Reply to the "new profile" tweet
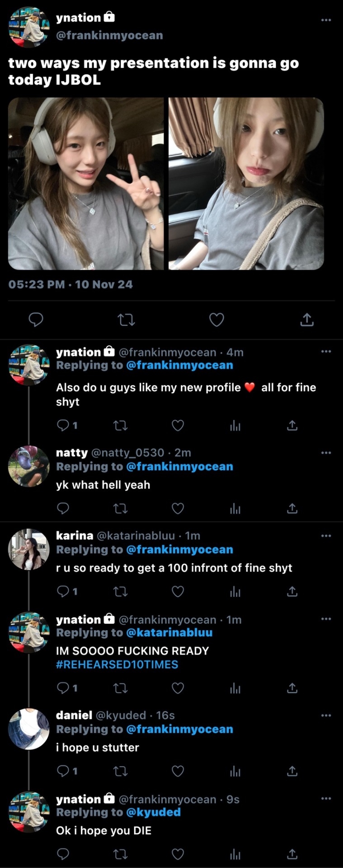The image size is (343, 868). (63, 425)
